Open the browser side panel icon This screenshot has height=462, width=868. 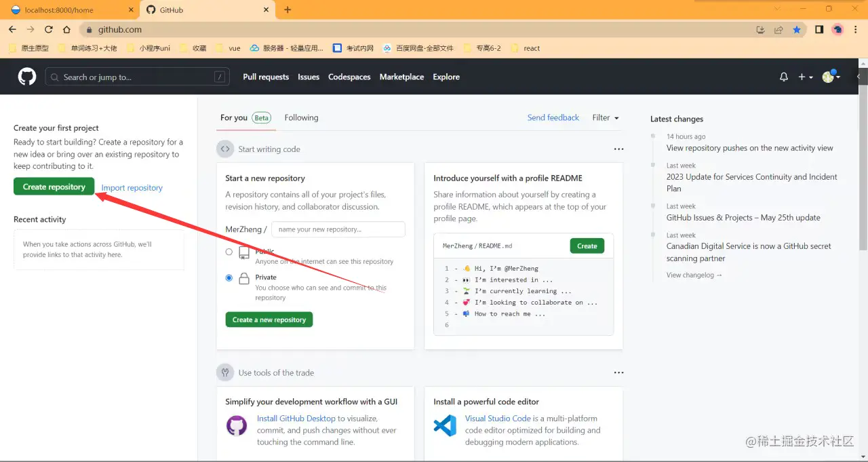coord(819,30)
